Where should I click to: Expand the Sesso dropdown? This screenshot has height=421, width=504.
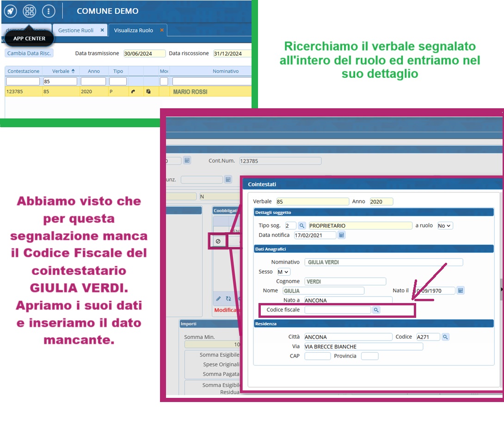click(283, 272)
